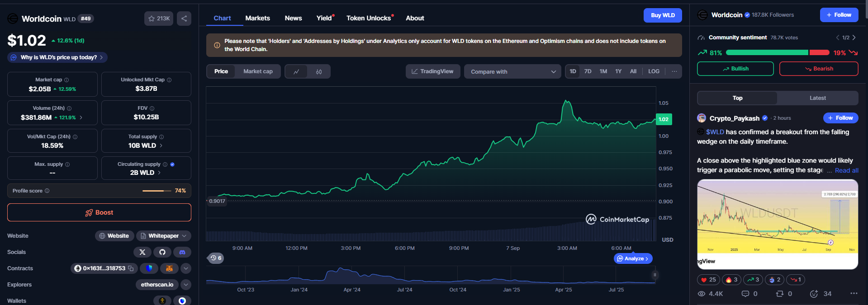The image size is (868, 305).
Task: Click the chart range slider right handle
Action: coord(655,275)
